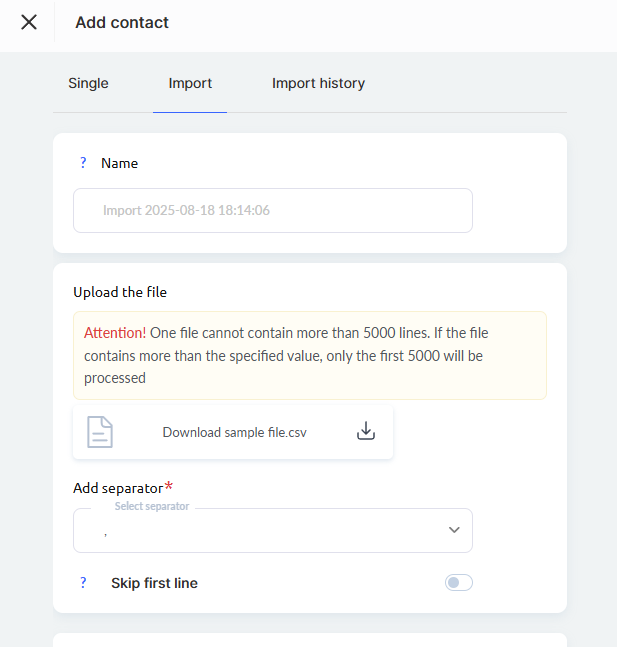Viewport: 617px width, 647px height.
Task: Expand the separator list via chevron arrow
Action: (454, 530)
